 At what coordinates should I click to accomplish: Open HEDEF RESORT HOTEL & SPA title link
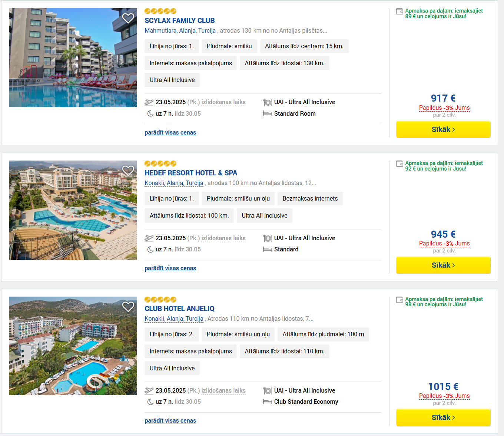pyautogui.click(x=191, y=173)
